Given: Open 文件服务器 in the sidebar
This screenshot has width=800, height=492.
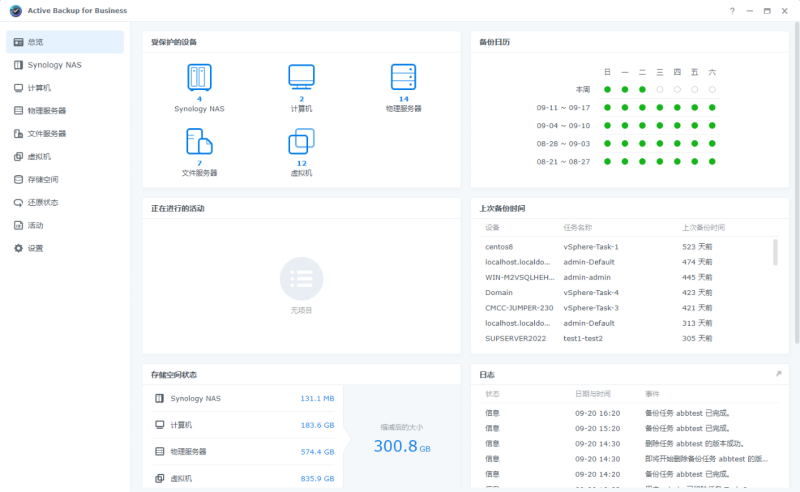Looking at the screenshot, I should pos(65,134).
